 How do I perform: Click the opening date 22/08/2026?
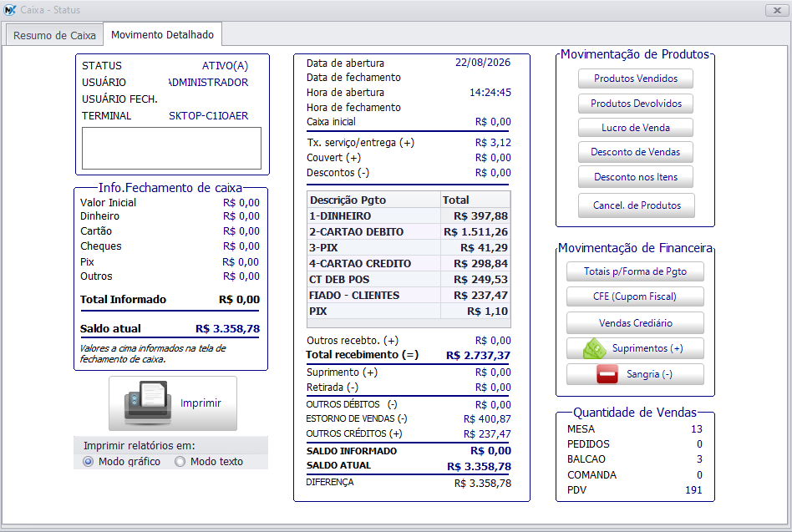482,63
